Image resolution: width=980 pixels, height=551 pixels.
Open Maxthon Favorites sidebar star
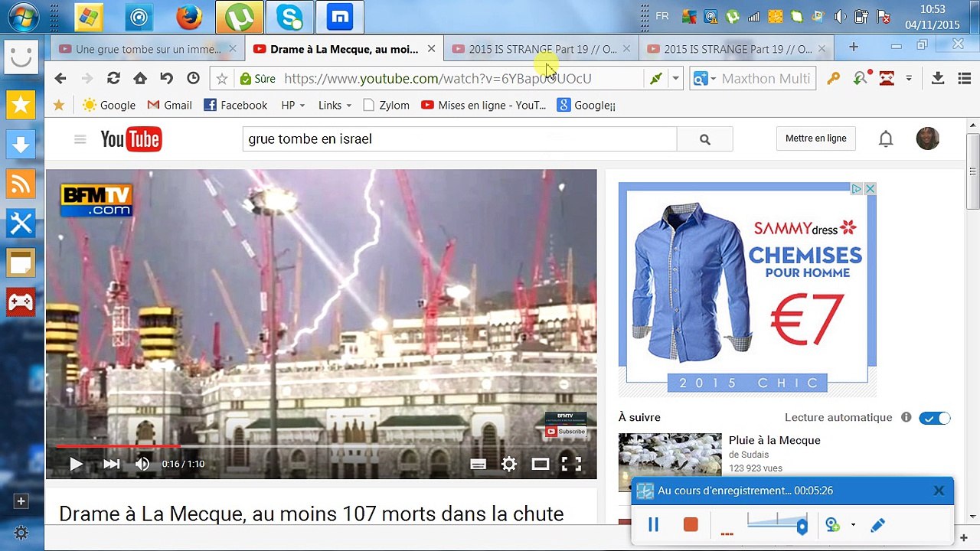click(x=21, y=105)
